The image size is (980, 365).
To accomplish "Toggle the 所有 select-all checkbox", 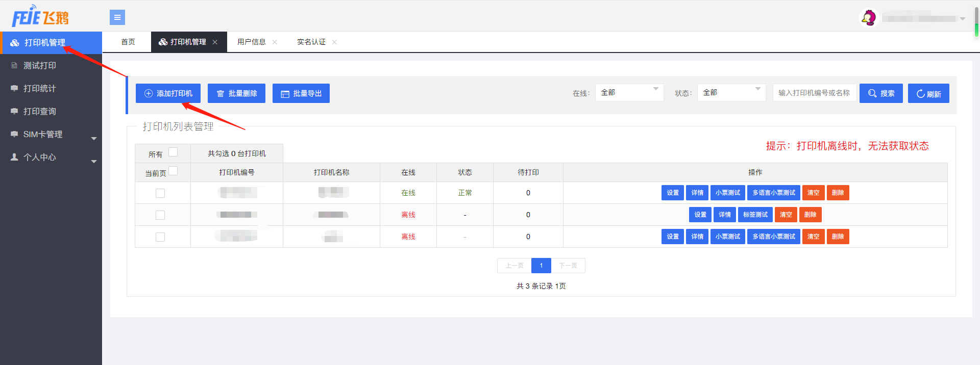I will click(x=173, y=152).
